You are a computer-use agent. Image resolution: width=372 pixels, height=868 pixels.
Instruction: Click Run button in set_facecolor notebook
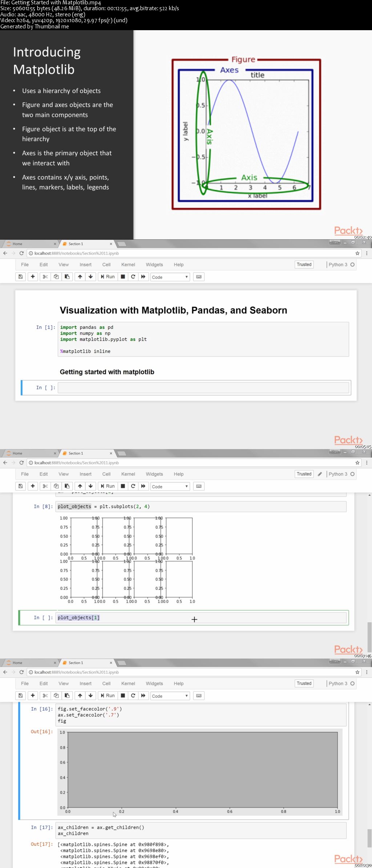[108, 696]
